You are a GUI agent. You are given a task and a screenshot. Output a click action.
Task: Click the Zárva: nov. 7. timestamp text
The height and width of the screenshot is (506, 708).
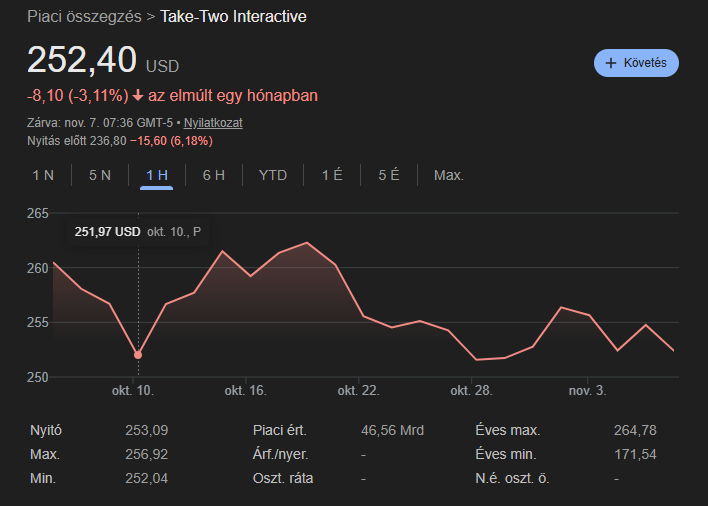pos(100,123)
